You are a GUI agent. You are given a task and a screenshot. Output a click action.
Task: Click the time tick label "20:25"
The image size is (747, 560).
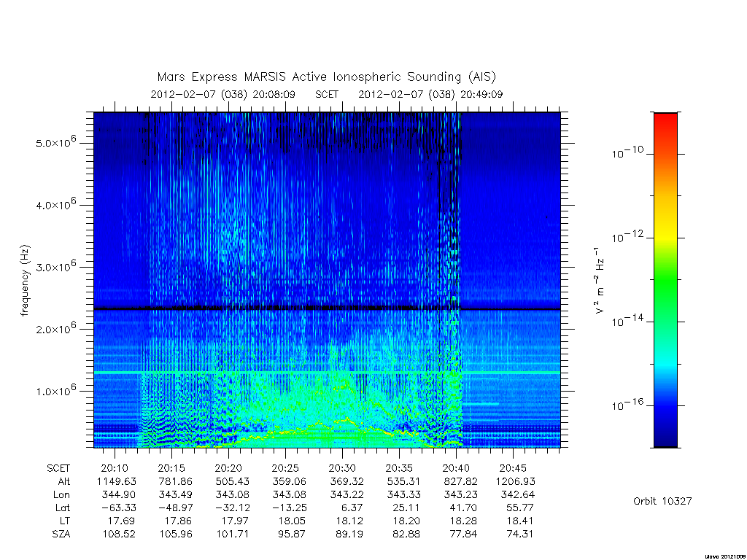pos(285,468)
